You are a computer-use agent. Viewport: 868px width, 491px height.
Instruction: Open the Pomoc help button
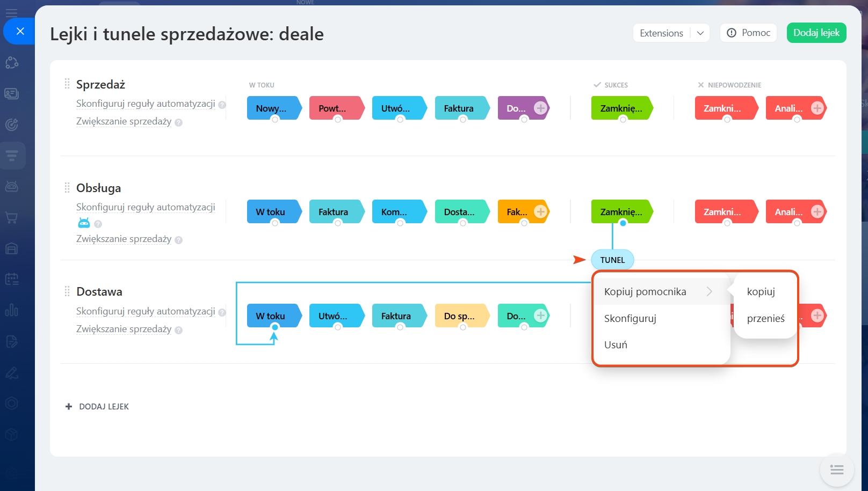tap(748, 33)
